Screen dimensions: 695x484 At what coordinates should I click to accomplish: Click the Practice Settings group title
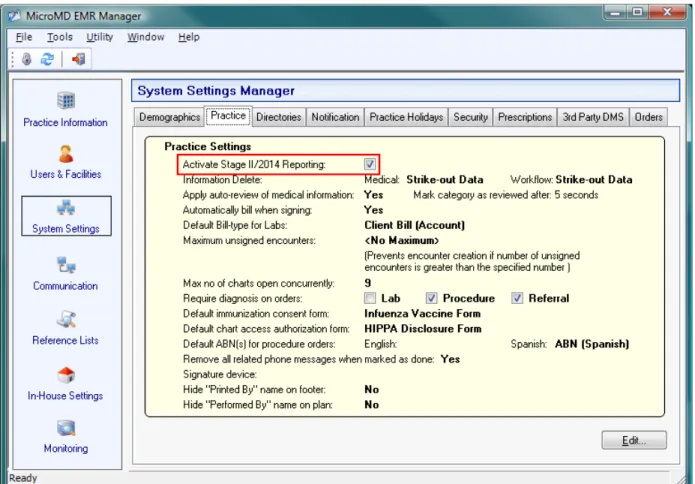tap(208, 146)
